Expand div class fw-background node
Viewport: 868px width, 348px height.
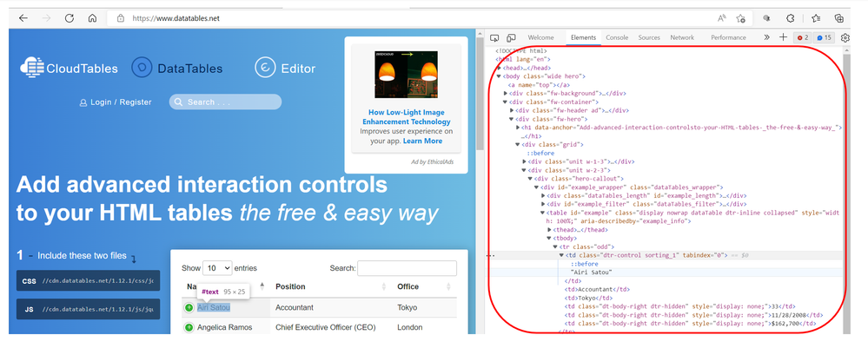click(x=506, y=94)
